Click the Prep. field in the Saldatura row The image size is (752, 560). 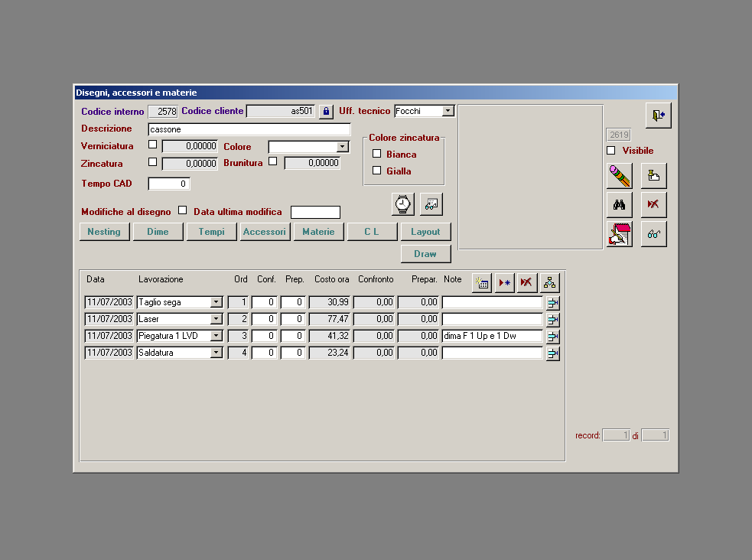[293, 353]
